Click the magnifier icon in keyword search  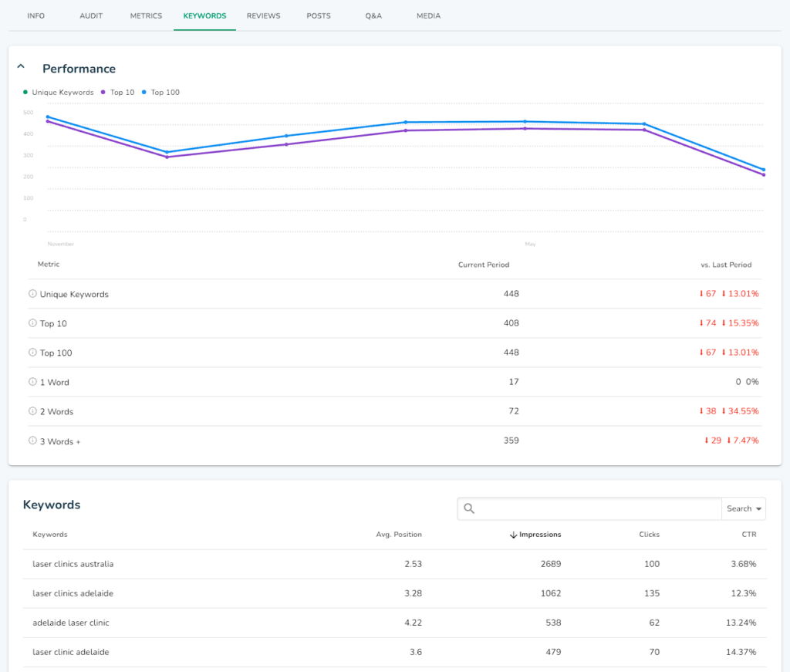click(469, 508)
